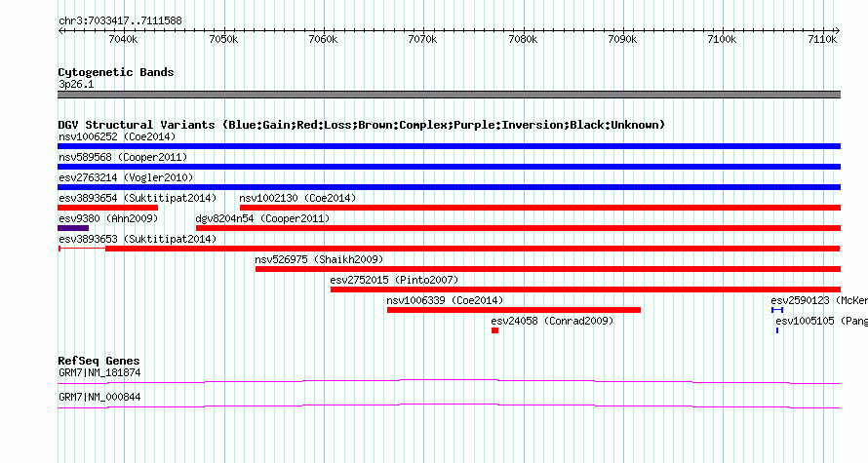This screenshot has width=868, height=463.
Task: Click the RefSeq Genes track title
Action: coord(99,361)
